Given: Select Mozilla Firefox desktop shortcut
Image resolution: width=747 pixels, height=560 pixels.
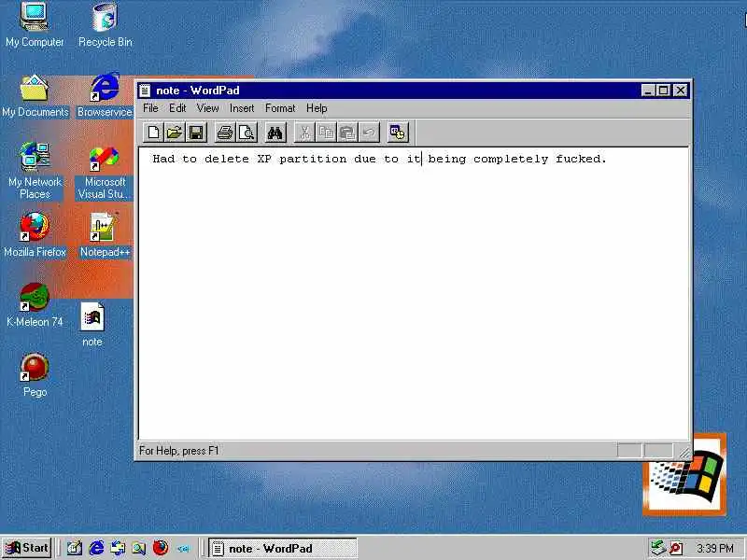Looking at the screenshot, I should (x=35, y=235).
